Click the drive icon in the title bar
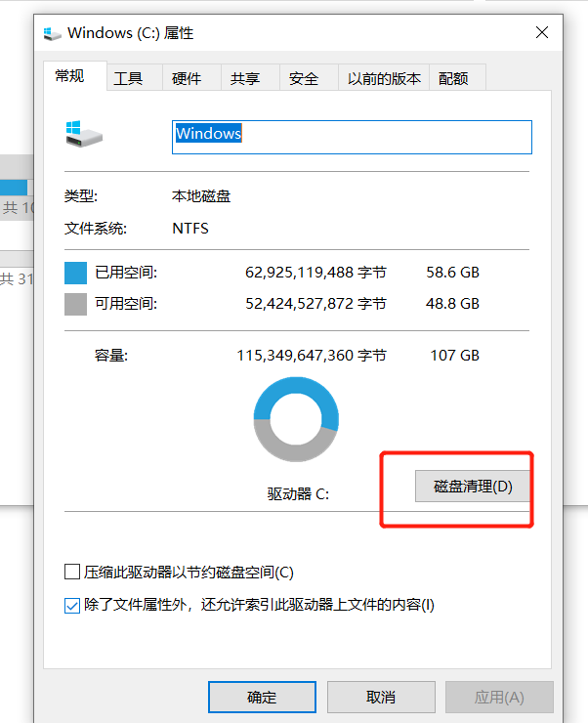This screenshot has height=723, width=588. pyautogui.click(x=52, y=33)
